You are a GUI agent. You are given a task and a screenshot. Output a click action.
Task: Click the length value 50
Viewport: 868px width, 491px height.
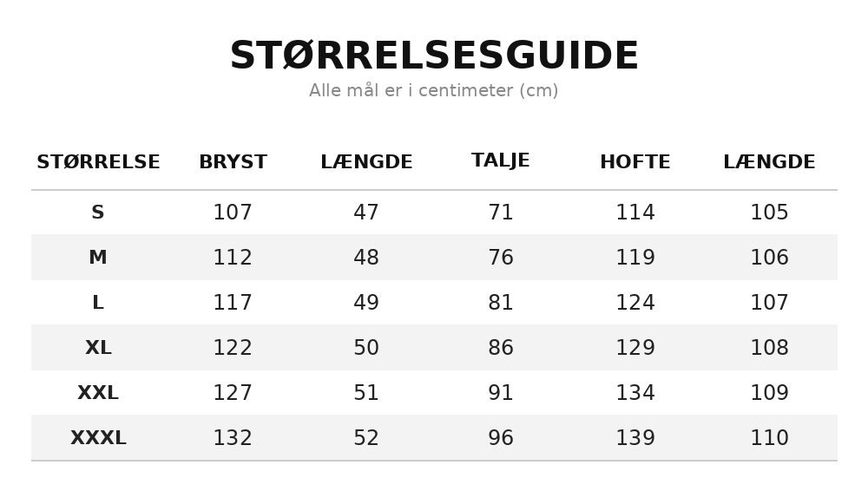(366, 348)
